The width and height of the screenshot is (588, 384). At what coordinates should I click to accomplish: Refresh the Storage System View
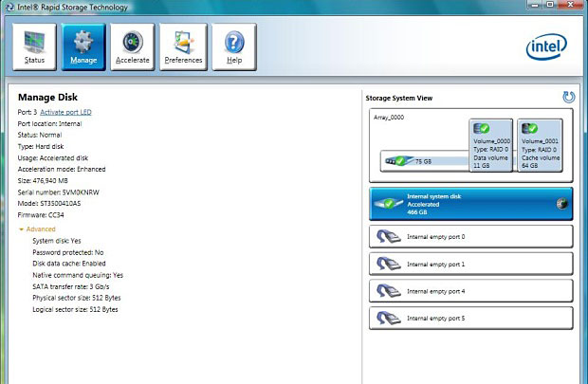tap(568, 97)
